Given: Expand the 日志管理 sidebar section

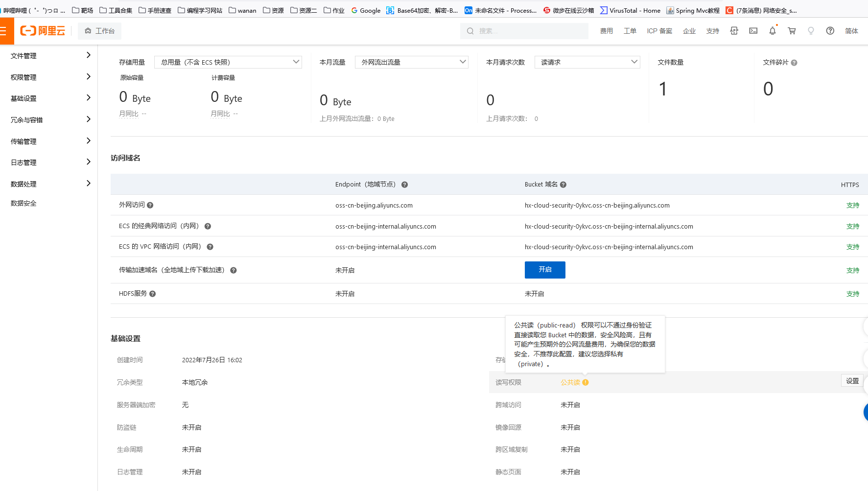Looking at the screenshot, I should pos(49,162).
